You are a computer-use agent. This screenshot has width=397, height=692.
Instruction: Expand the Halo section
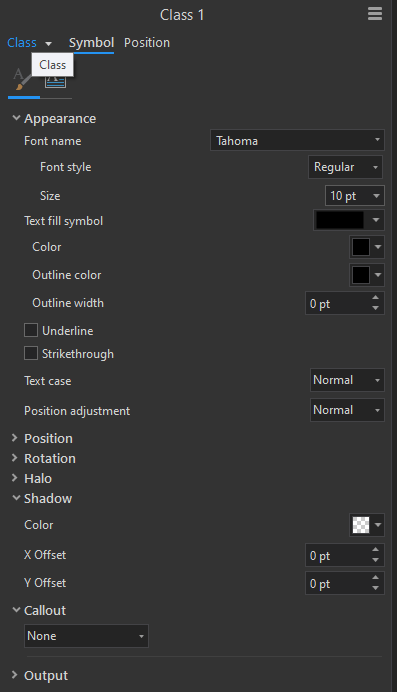pyautogui.click(x=15, y=478)
